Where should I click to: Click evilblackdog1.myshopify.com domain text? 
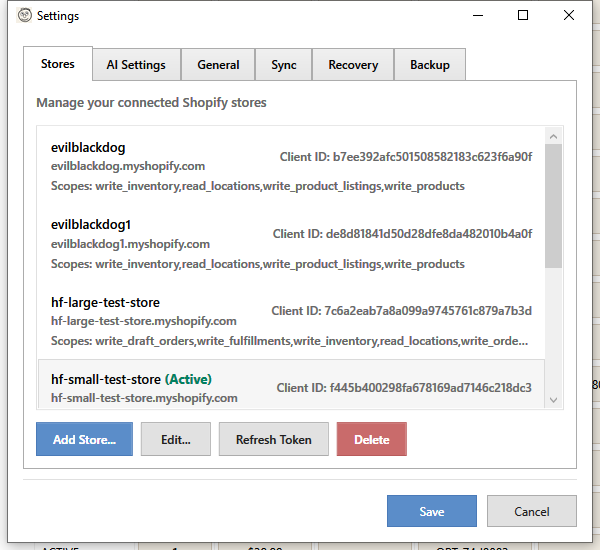130,244
